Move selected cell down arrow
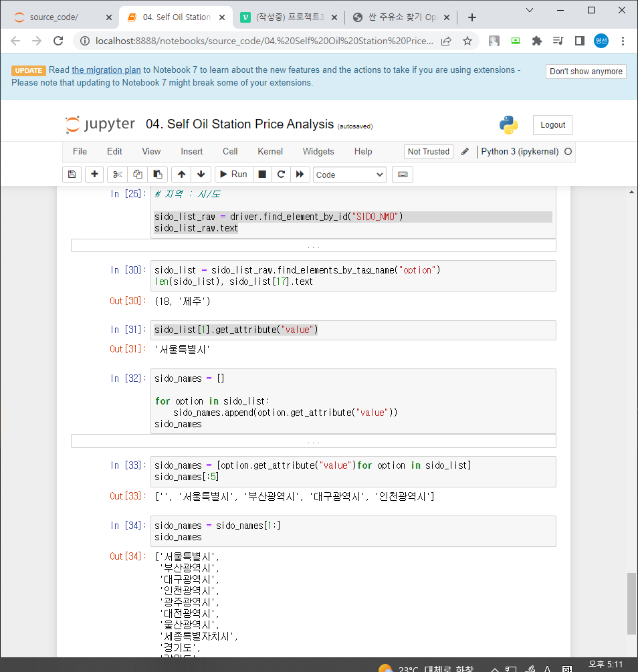 pyautogui.click(x=201, y=175)
